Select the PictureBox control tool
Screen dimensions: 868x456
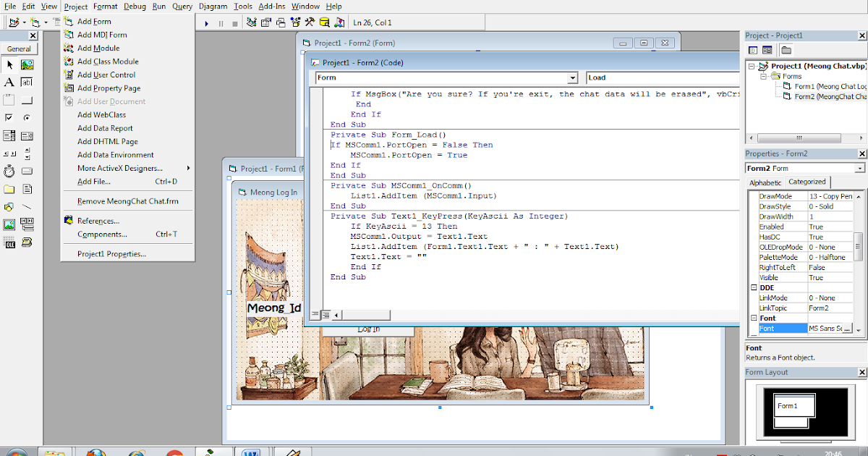pyautogui.click(x=27, y=64)
